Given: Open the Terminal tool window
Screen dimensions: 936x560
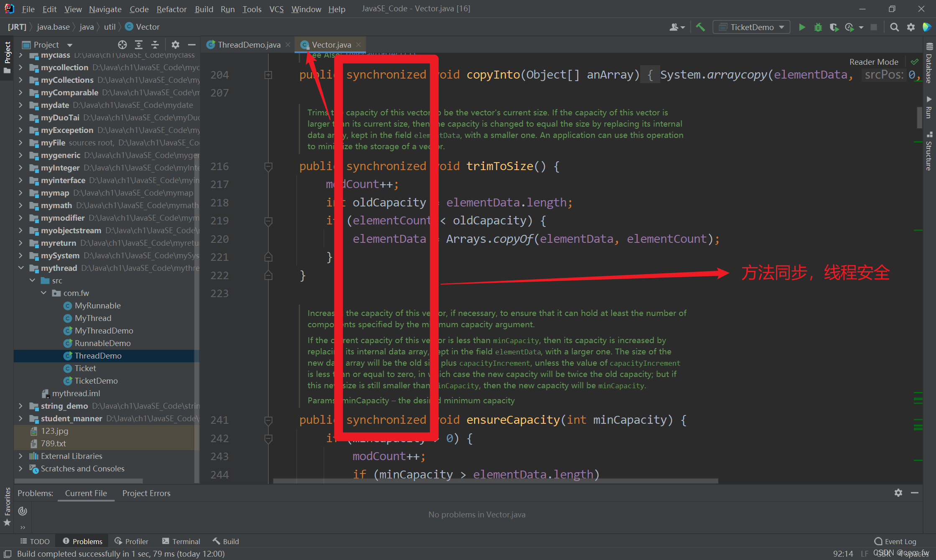Looking at the screenshot, I should [x=181, y=541].
